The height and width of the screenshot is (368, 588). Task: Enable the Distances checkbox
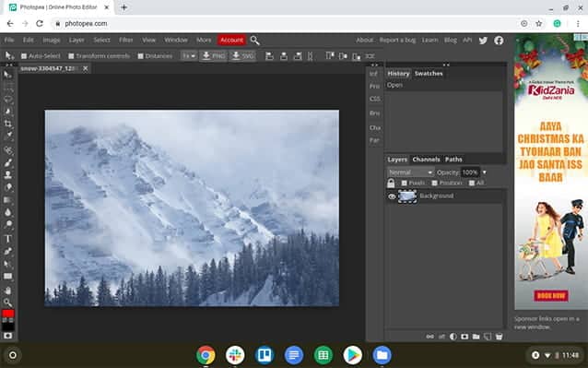tap(140, 56)
